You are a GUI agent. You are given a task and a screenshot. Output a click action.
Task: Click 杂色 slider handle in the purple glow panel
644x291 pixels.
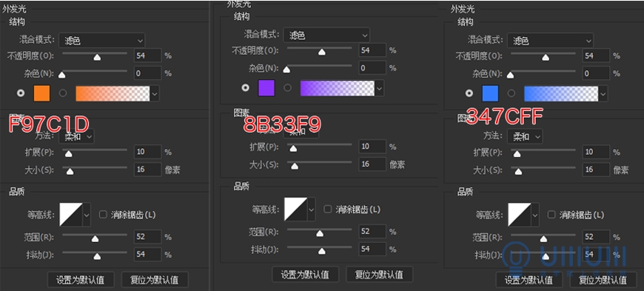286,70
